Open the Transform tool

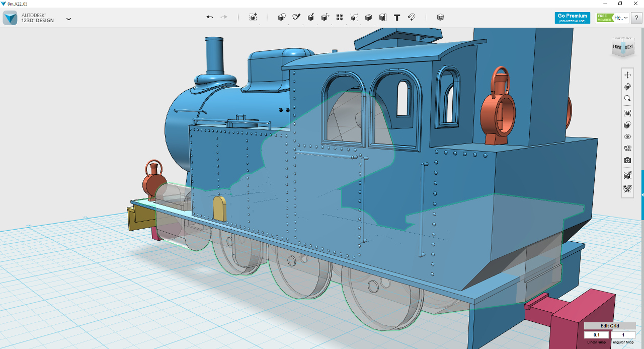pyautogui.click(x=253, y=17)
